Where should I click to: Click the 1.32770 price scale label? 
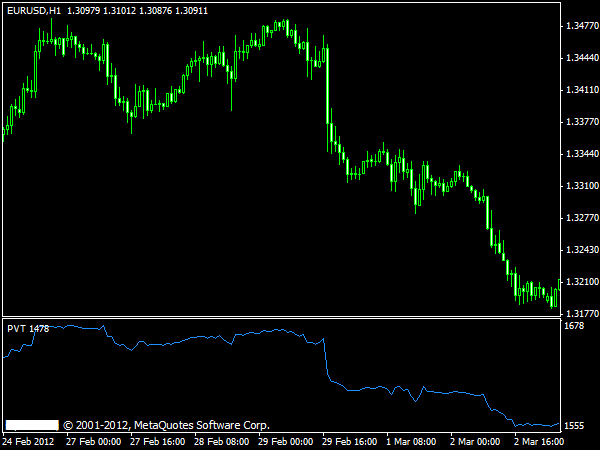point(582,218)
